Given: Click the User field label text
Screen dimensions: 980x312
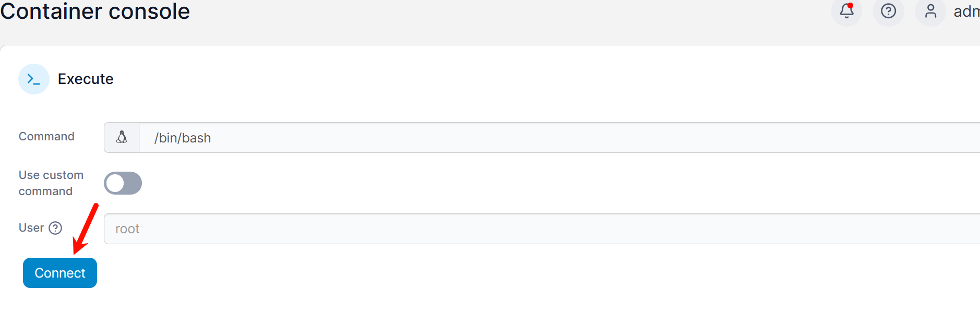Looking at the screenshot, I should coord(31,228).
